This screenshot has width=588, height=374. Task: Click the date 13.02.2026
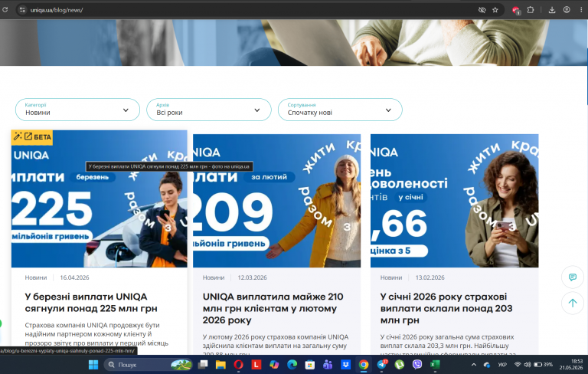(x=430, y=277)
